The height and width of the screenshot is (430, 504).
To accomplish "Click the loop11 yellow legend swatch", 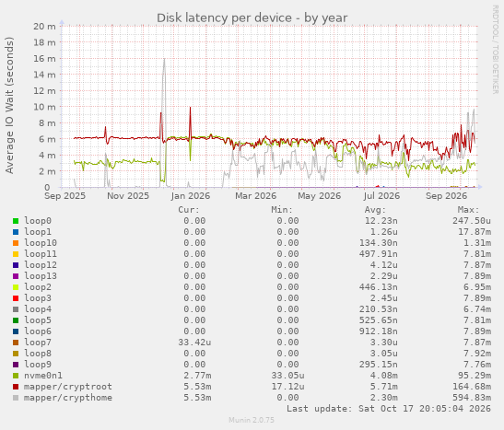I will tap(16, 254).
